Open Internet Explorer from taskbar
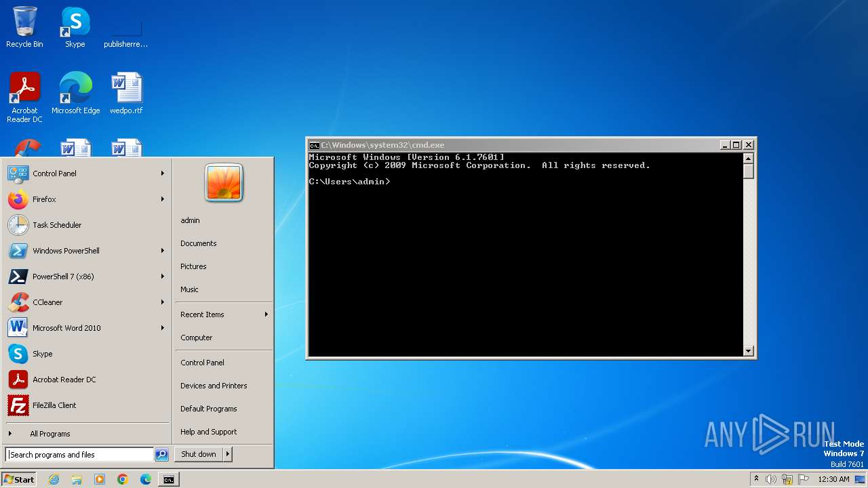The height and width of the screenshot is (488, 868). (x=54, y=479)
